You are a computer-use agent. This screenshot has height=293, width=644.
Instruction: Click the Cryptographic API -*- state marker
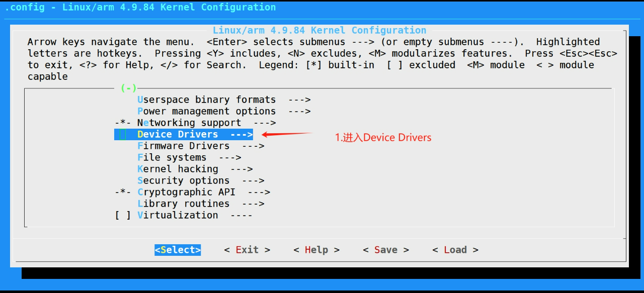click(123, 192)
